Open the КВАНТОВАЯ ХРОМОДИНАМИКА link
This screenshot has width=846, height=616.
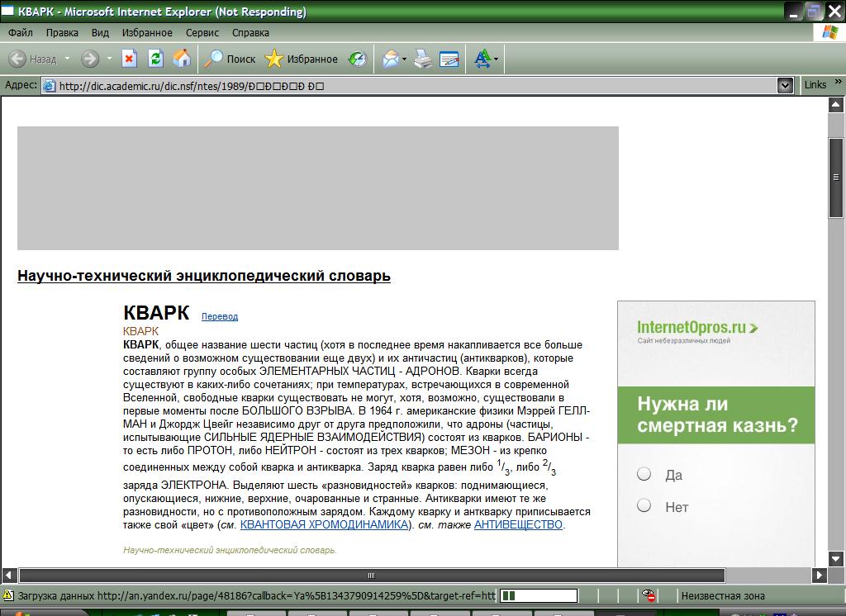click(324, 524)
